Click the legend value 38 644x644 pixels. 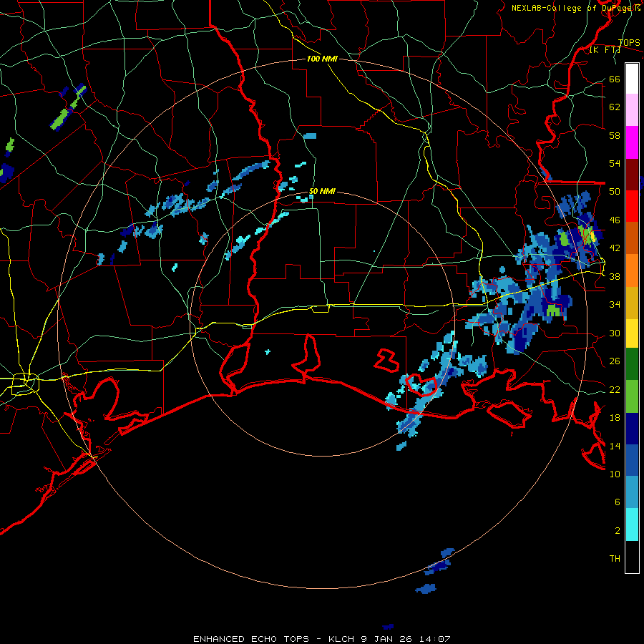point(615,276)
